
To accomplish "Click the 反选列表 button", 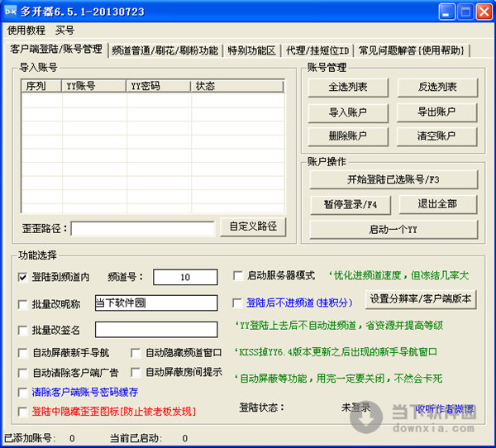I will pos(437,87).
